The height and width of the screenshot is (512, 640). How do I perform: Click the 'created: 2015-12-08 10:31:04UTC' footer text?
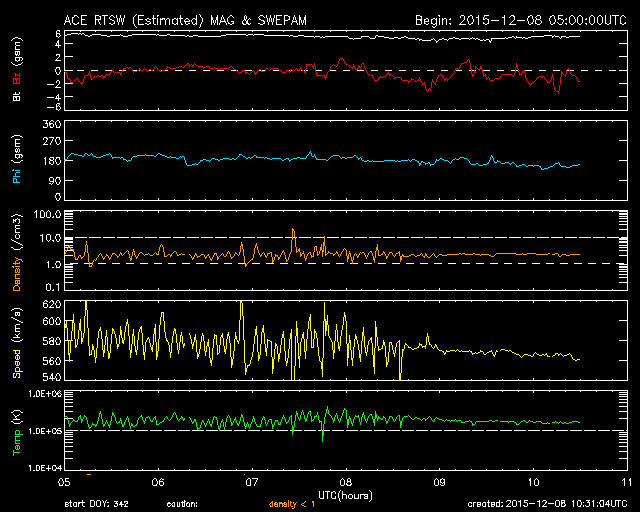547,504
